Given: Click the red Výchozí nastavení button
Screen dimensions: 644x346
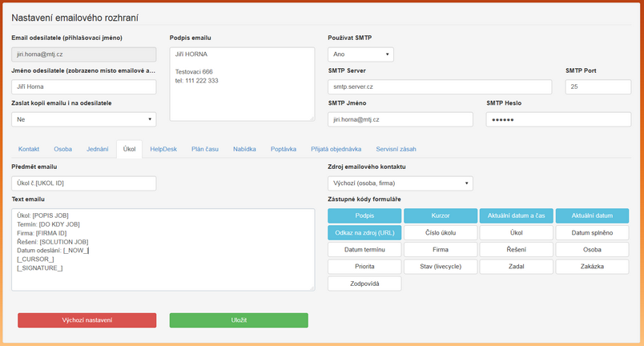Looking at the screenshot, I should (x=87, y=320).
